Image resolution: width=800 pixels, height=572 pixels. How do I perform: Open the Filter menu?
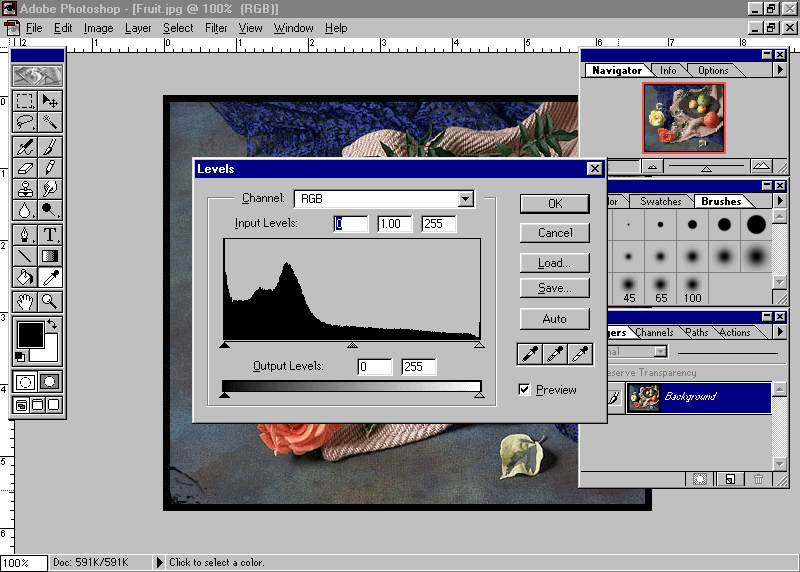click(216, 28)
